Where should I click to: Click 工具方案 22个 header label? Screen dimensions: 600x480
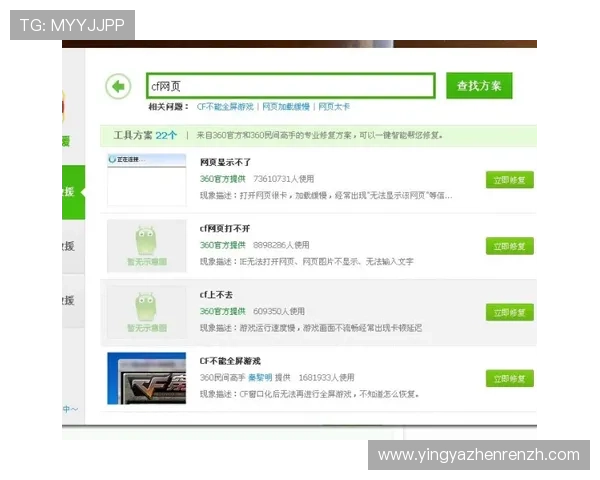click(145, 135)
